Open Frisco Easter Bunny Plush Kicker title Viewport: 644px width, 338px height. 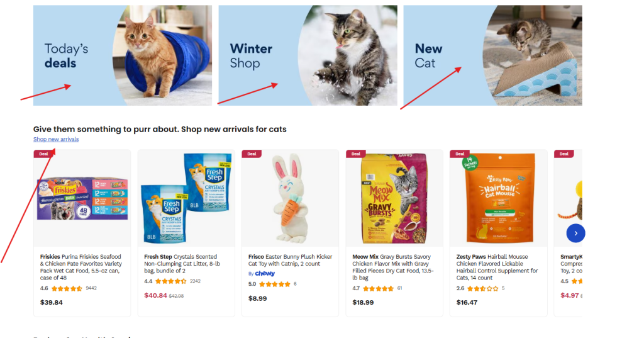tap(290, 260)
